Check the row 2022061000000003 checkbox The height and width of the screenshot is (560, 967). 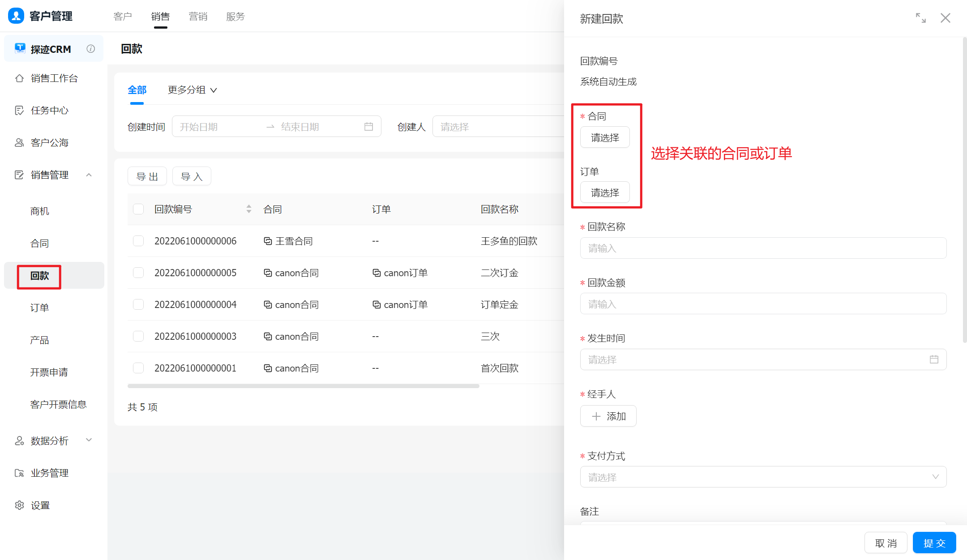coord(138,336)
